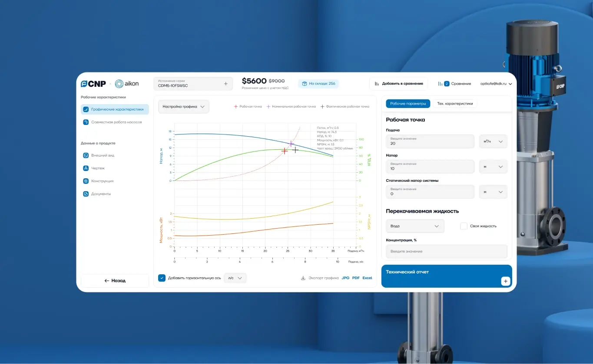
Task: Go back with the Назад button
Action: click(x=115, y=281)
